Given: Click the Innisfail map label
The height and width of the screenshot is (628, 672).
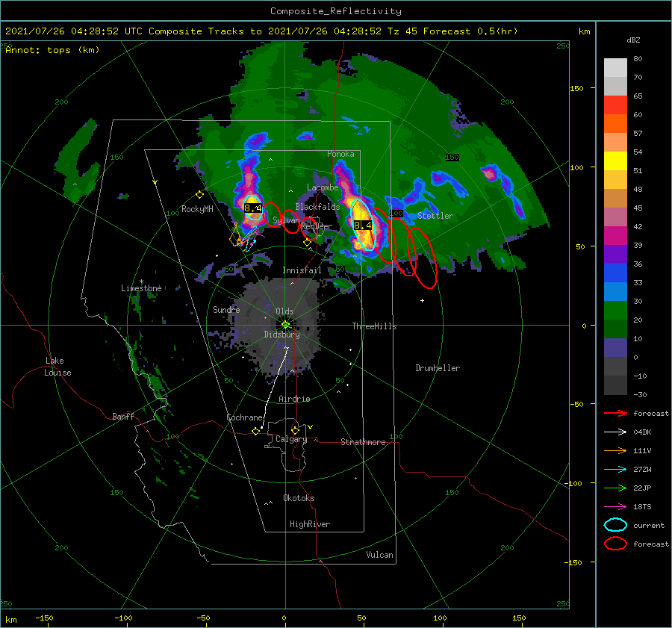Looking at the screenshot, I should [302, 270].
